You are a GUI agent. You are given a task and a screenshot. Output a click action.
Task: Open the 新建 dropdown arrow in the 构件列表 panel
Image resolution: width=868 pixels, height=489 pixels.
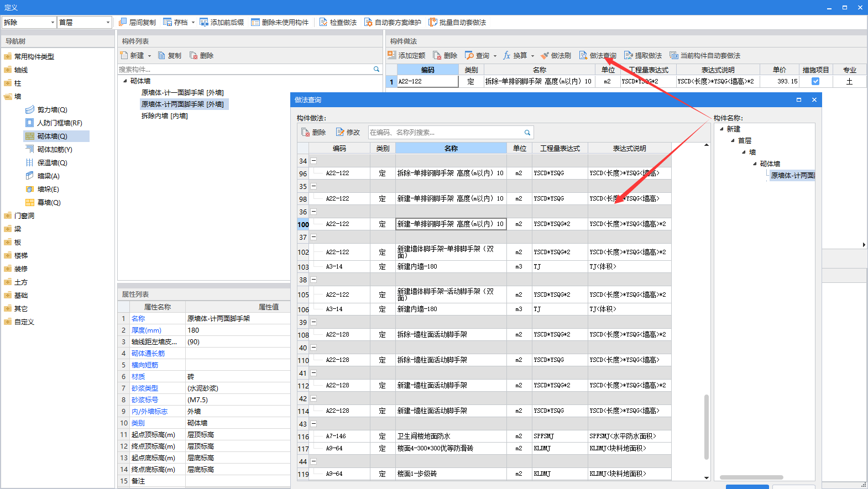tap(149, 56)
